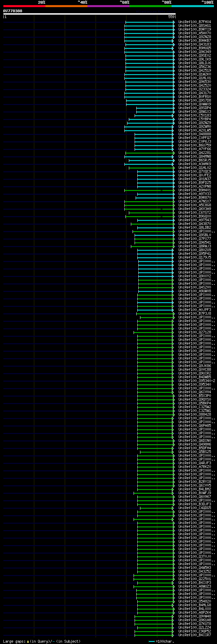
Task: Click label UniRef100_Q1HL01
Action: 195,78
